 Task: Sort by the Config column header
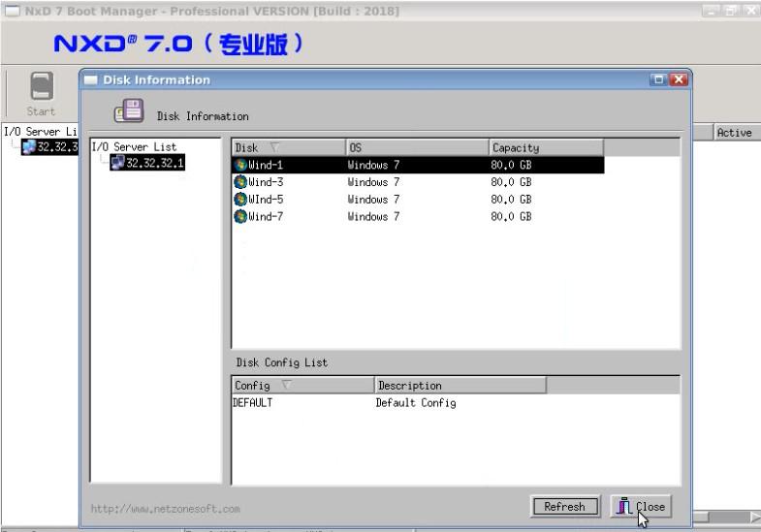click(302, 385)
